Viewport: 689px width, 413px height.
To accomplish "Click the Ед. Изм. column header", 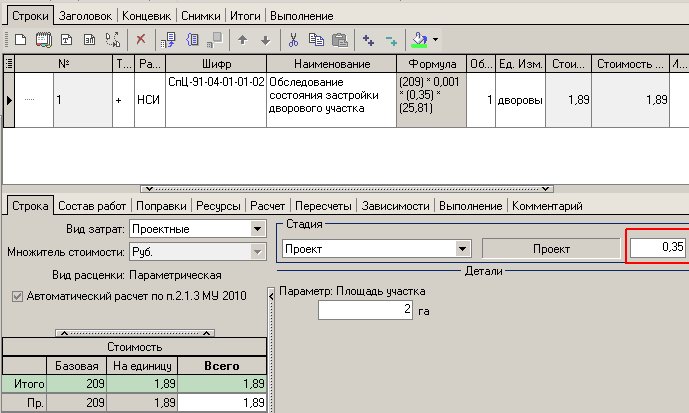I will pos(520,64).
